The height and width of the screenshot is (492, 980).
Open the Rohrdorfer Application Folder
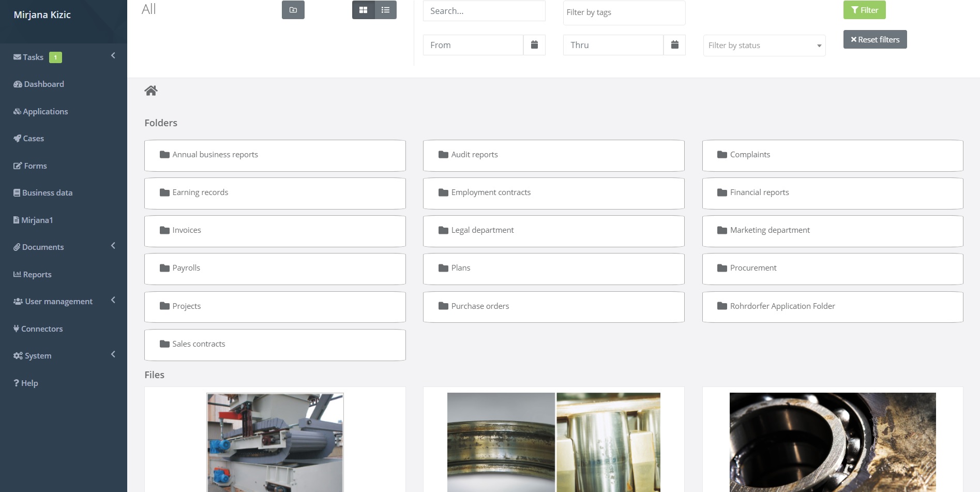coord(833,307)
